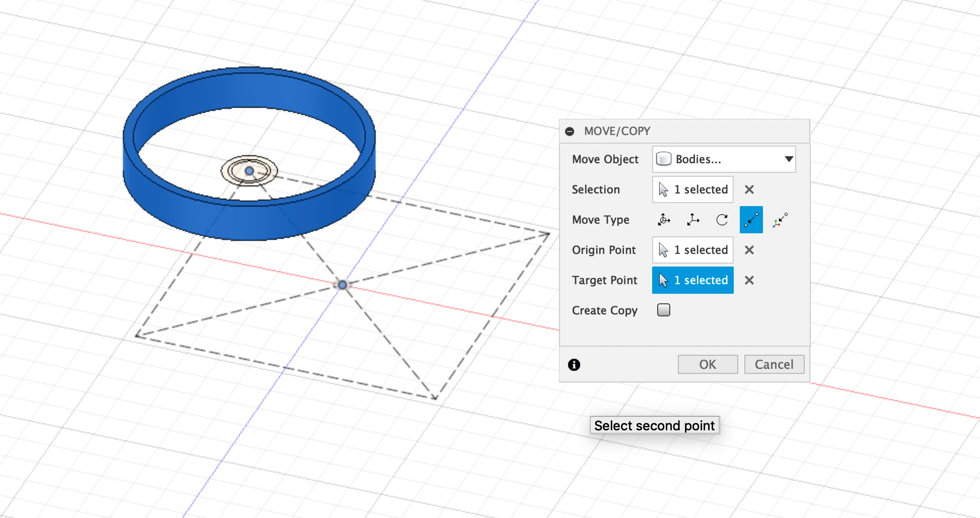
Task: Click the center point of the ring
Action: coord(249,171)
